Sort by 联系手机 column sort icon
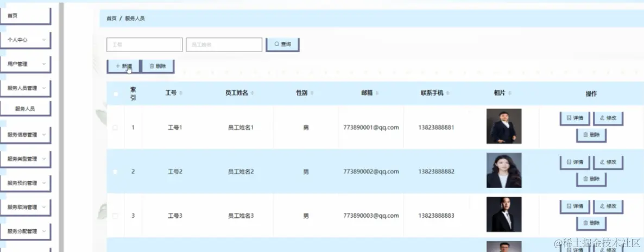The height and width of the screenshot is (252, 644). 447,93
